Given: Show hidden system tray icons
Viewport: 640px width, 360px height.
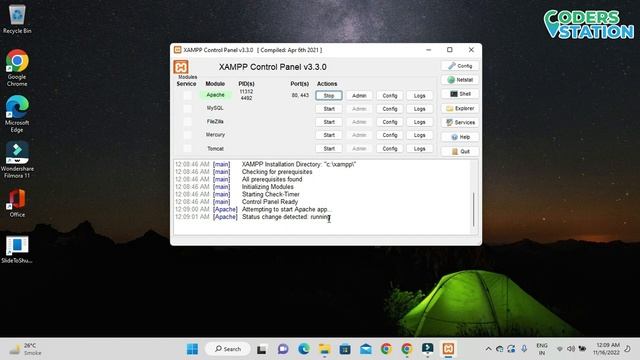Looking at the screenshot, I should pyautogui.click(x=488, y=349).
